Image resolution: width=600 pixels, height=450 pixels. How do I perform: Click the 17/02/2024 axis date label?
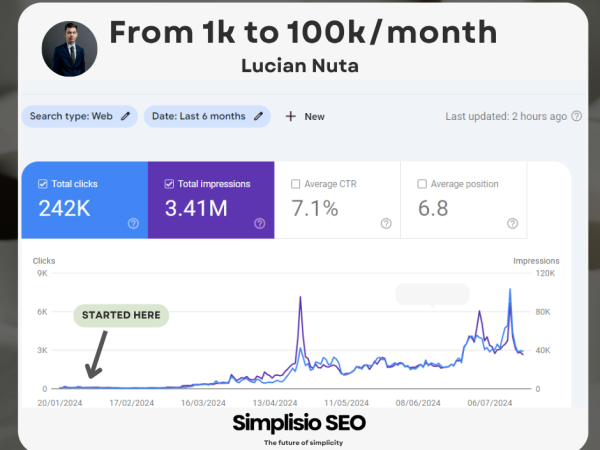pyautogui.click(x=132, y=403)
